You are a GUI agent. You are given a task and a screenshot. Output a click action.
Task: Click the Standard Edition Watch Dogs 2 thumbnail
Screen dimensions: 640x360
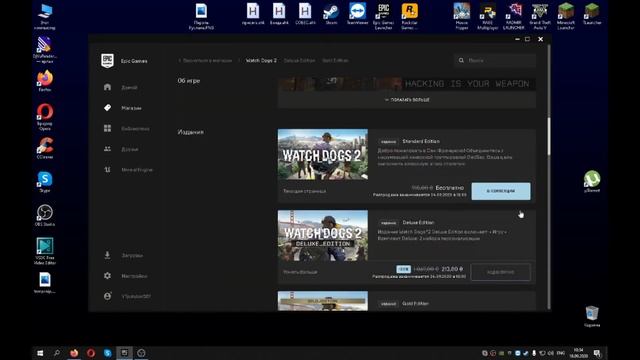point(323,154)
